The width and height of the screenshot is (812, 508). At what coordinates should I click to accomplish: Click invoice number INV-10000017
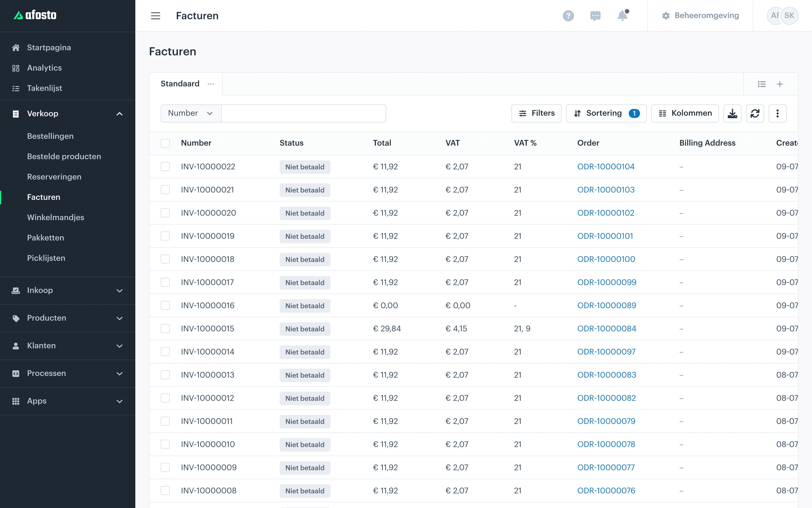click(207, 282)
